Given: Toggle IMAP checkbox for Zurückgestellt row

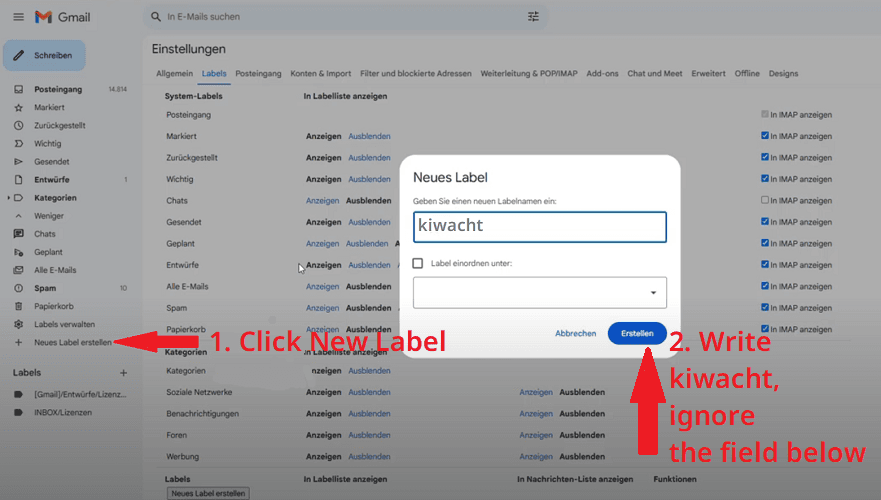Looking at the screenshot, I should 765,157.
